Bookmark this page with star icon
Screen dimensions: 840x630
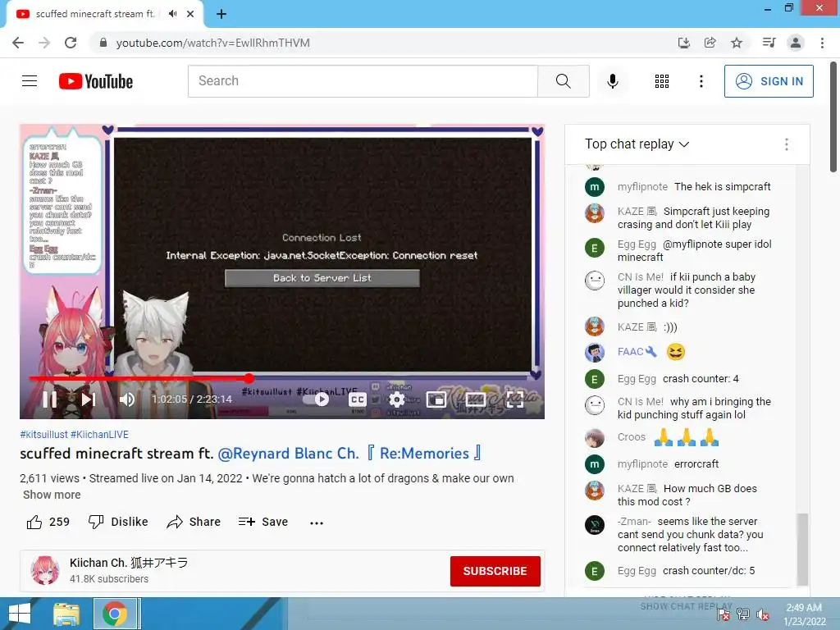point(737,43)
